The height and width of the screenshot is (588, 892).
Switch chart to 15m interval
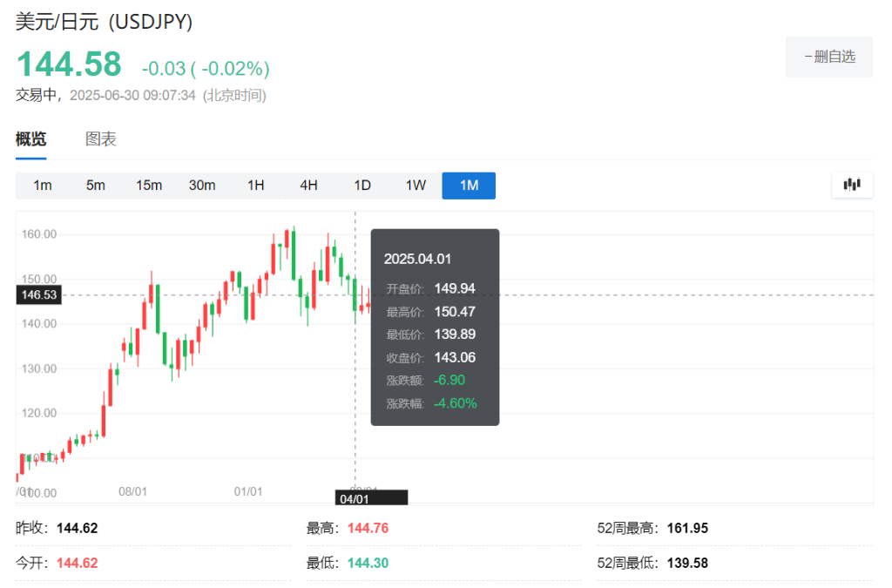pos(149,186)
